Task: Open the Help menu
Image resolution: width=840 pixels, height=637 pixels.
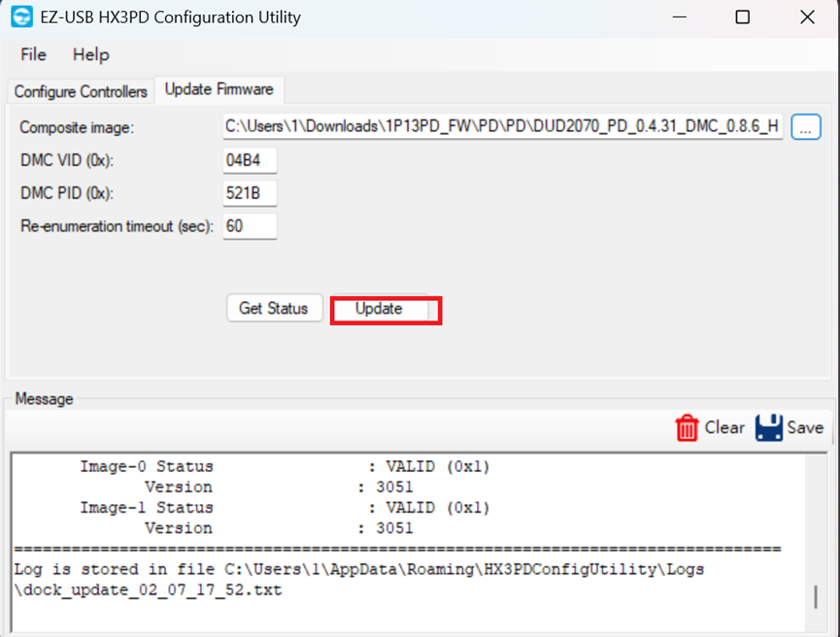Action: [91, 54]
